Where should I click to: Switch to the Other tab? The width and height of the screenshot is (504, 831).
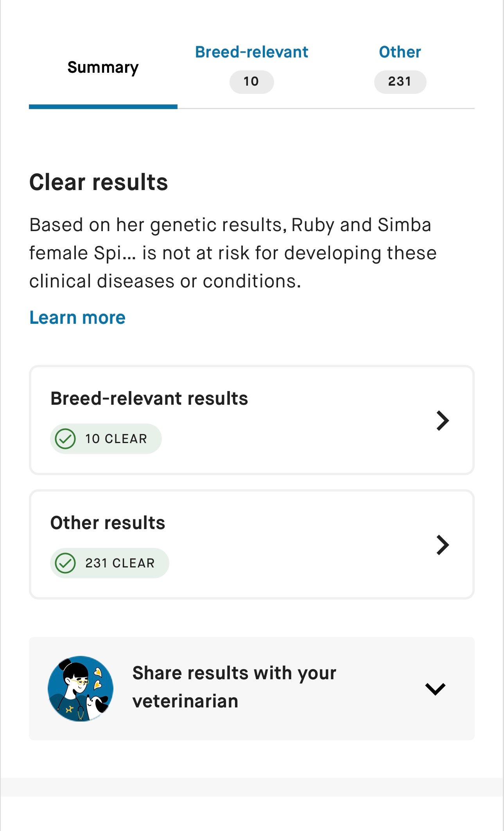click(x=400, y=52)
